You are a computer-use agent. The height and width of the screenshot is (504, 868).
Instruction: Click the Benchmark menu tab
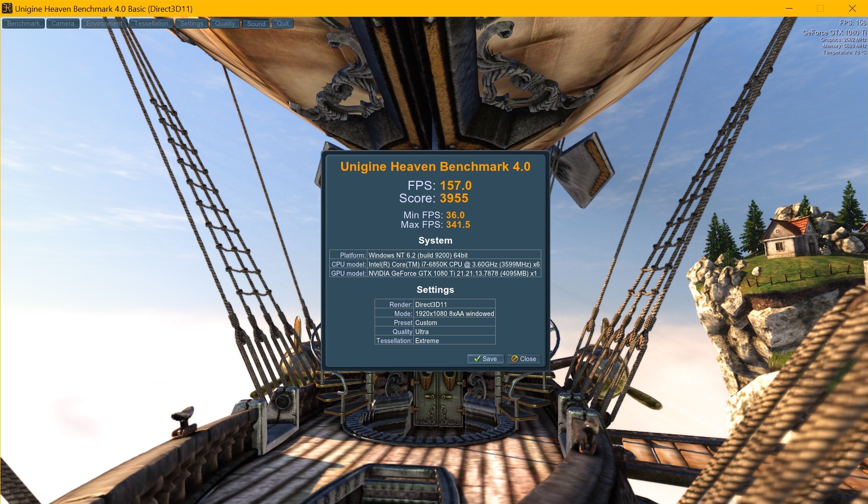pyautogui.click(x=23, y=24)
